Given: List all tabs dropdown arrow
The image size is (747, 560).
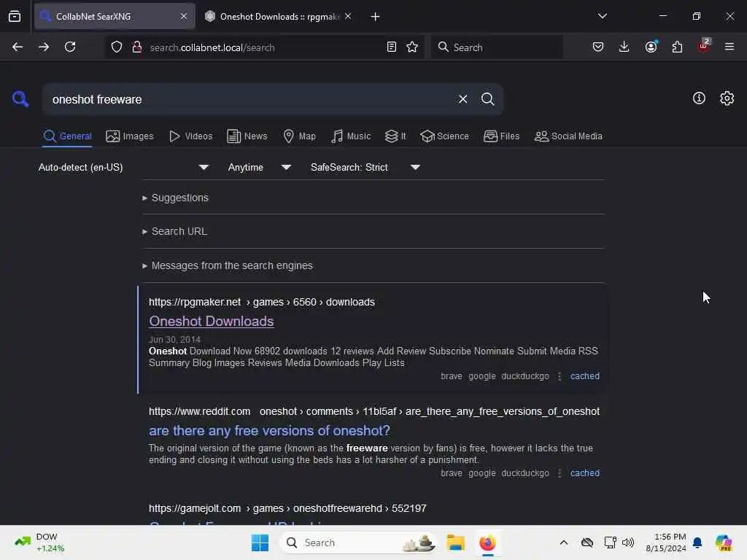Looking at the screenshot, I should click(x=602, y=16).
